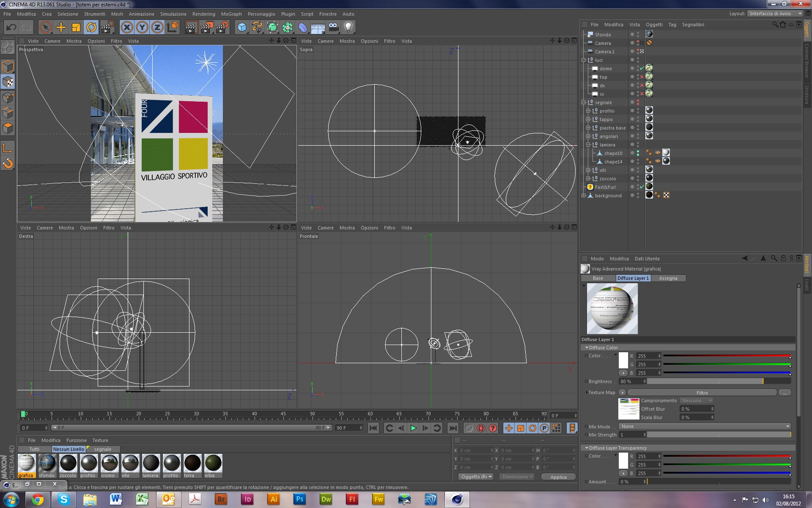Image resolution: width=812 pixels, height=508 pixels.
Task: Collapse the luci group in object tree
Action: (x=584, y=60)
